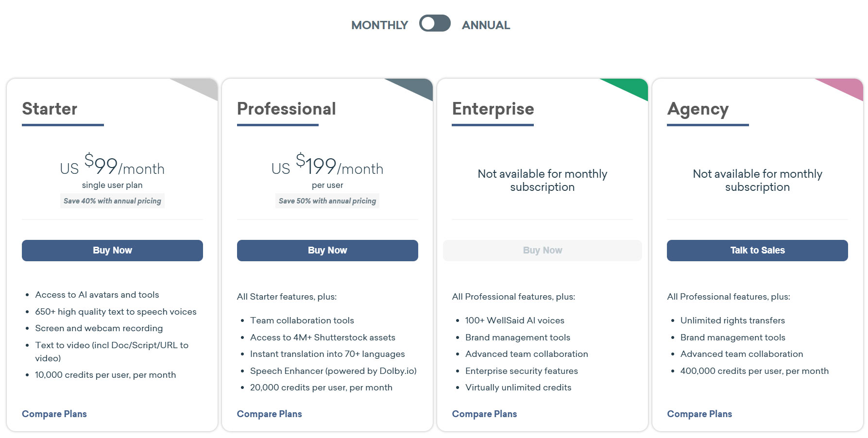868x438 pixels.
Task: Open Compare Plans under the Professional plan
Action: coord(269,414)
